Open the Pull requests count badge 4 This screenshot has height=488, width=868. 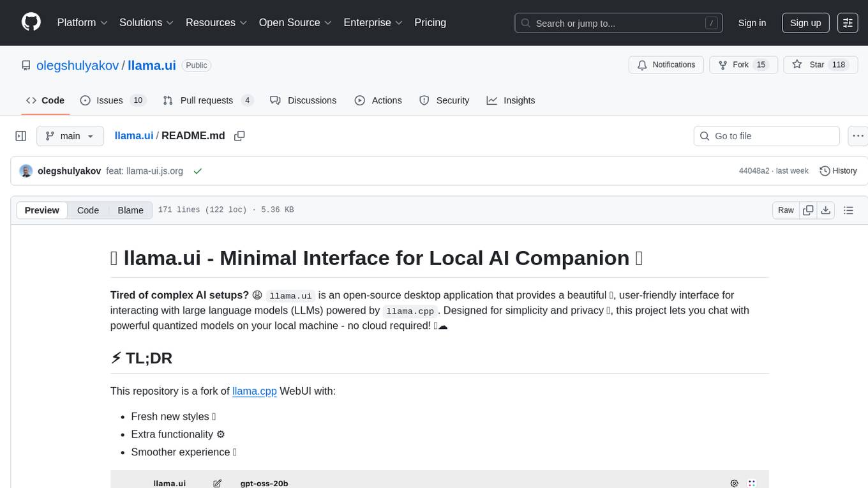click(248, 100)
